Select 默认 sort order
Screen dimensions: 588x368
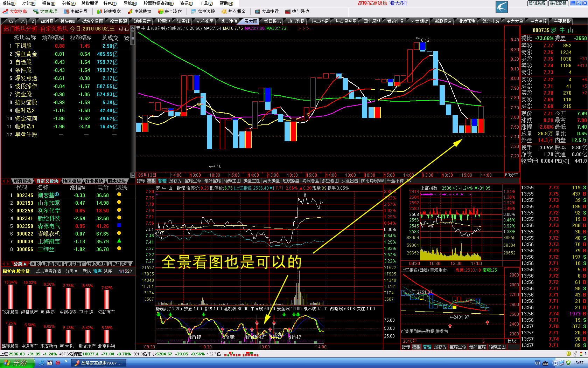pyautogui.click(x=87, y=271)
